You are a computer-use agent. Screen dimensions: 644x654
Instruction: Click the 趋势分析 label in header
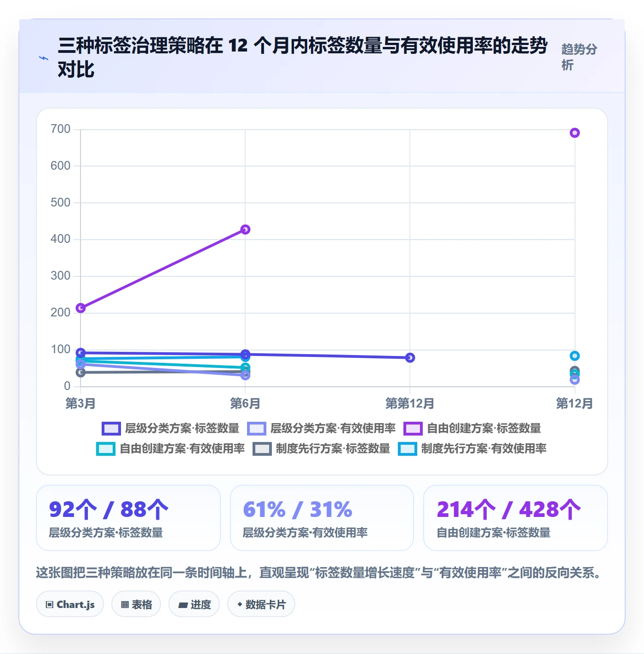(579, 57)
